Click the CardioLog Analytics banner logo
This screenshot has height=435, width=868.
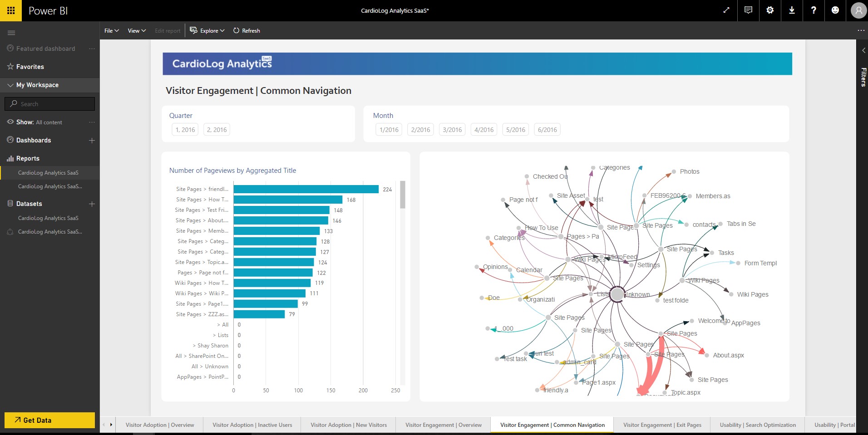pos(222,64)
